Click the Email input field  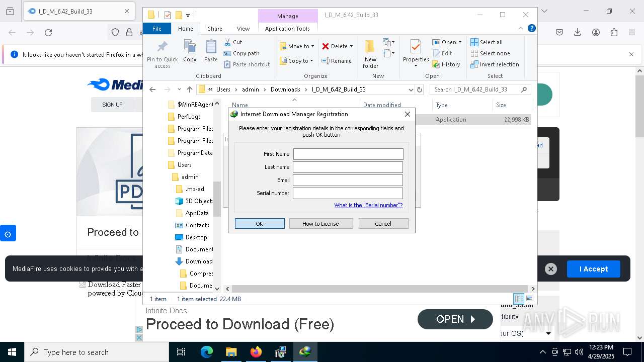click(348, 180)
